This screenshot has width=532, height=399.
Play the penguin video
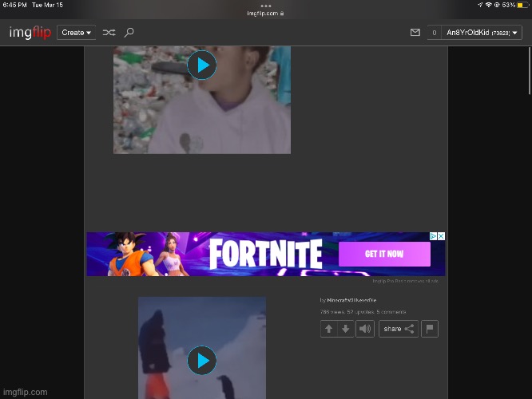point(202,361)
